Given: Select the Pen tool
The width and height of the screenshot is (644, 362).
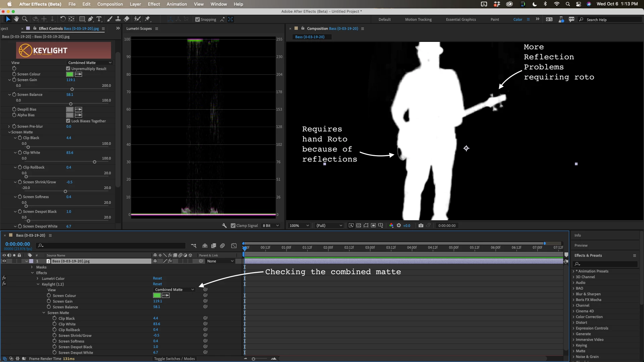Looking at the screenshot, I should coord(91,19).
